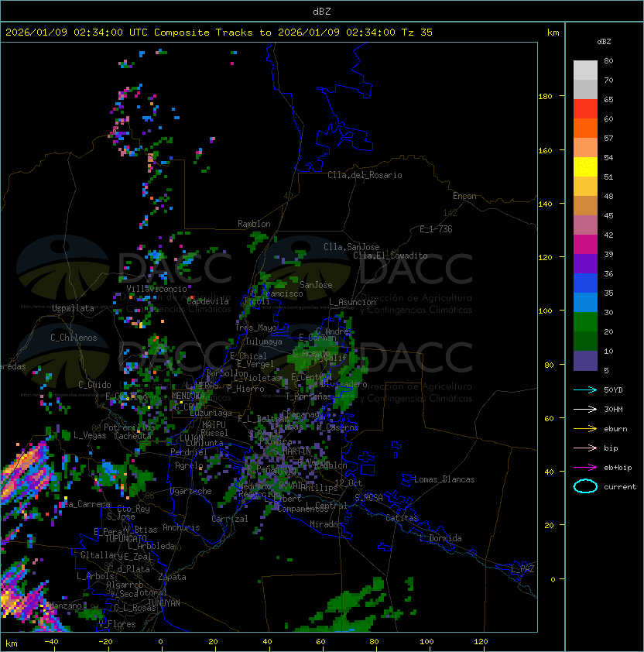
Task: Select the purple 36–39 dBZ swatch
Action: coord(585,263)
